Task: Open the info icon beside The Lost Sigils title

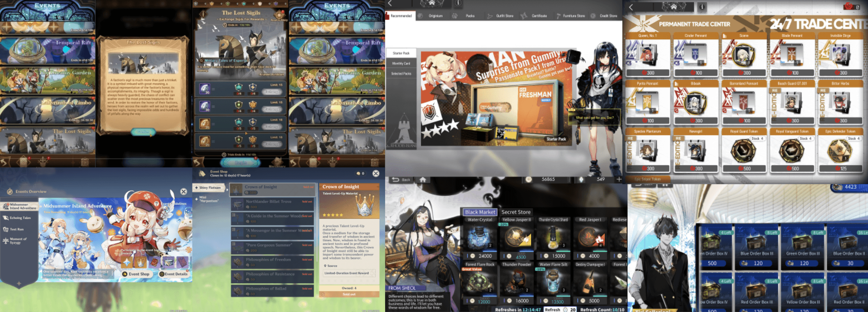Action: pos(203,14)
